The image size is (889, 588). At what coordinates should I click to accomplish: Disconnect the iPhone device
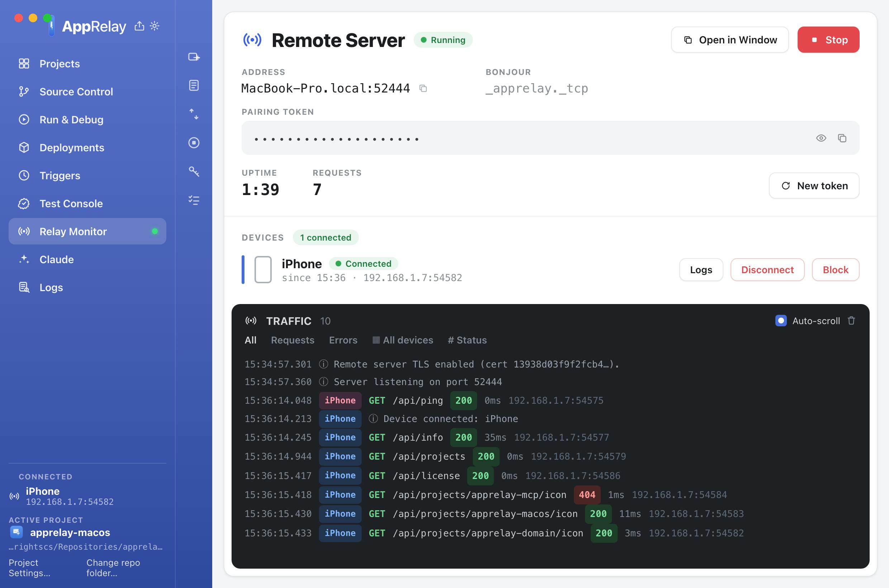coord(767,270)
